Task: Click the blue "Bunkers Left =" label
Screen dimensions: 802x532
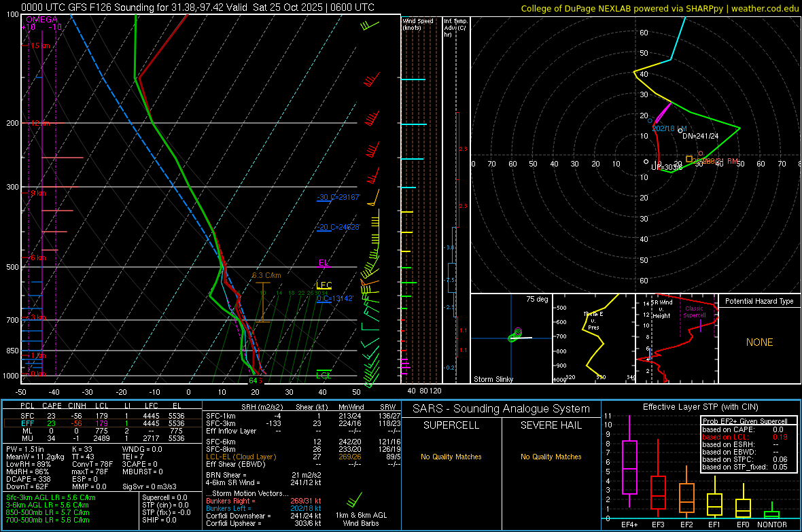Action: (228, 508)
